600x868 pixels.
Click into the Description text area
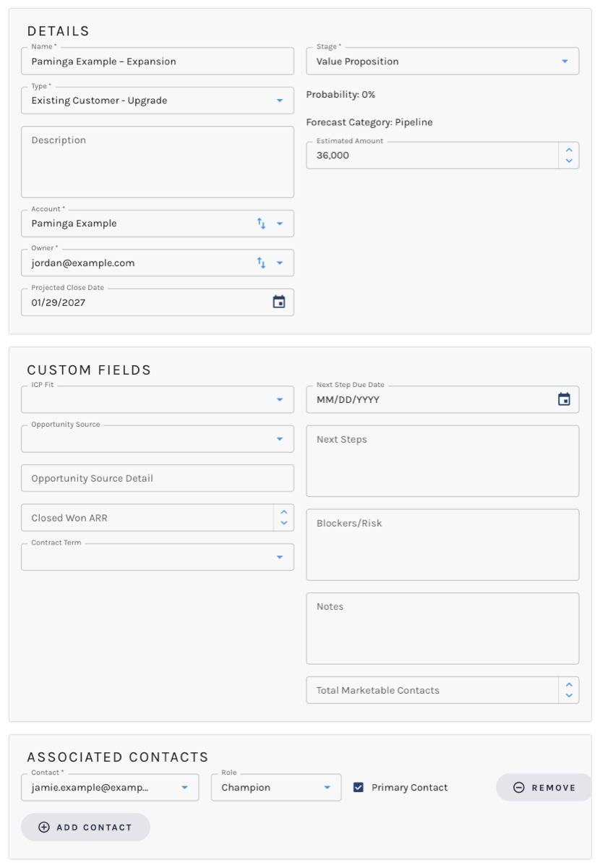pos(158,162)
